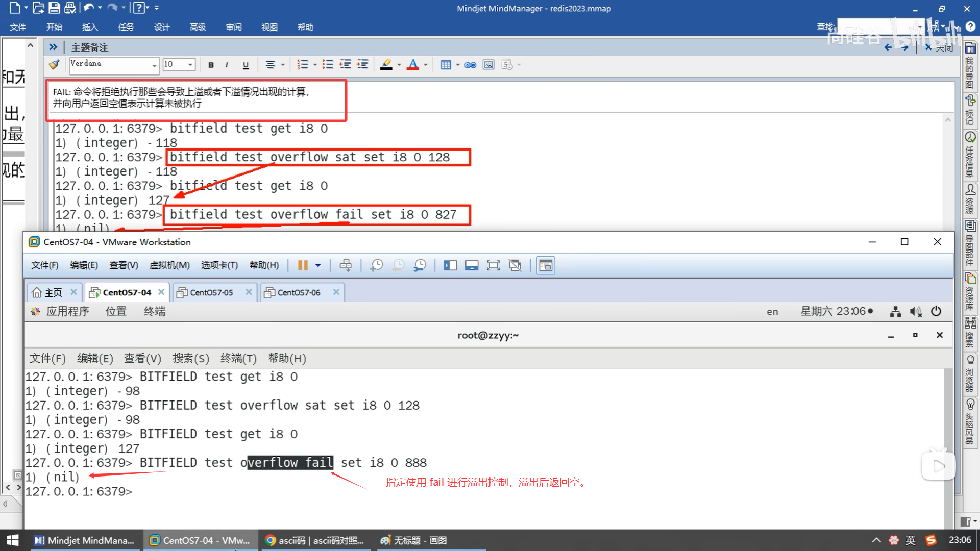Insert hyperlink using link icon
The image size is (980, 551).
click(470, 65)
